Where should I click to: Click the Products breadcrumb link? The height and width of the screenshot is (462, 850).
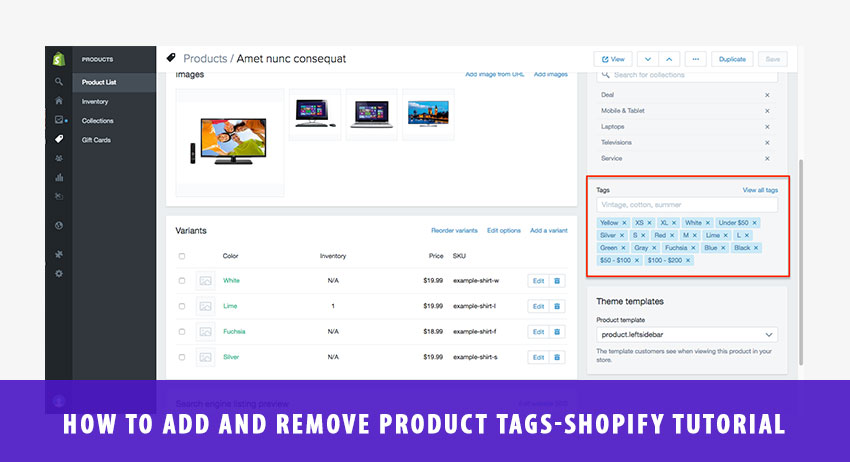click(205, 59)
